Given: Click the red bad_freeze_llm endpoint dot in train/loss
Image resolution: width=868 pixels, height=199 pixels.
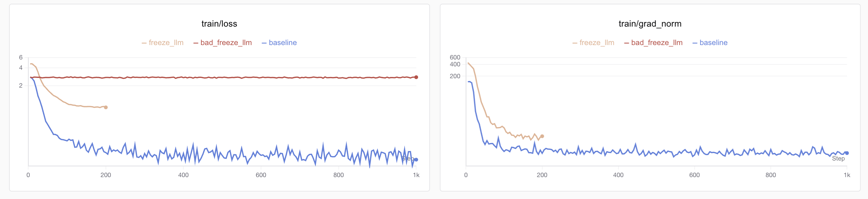Looking at the screenshot, I should coord(416,78).
